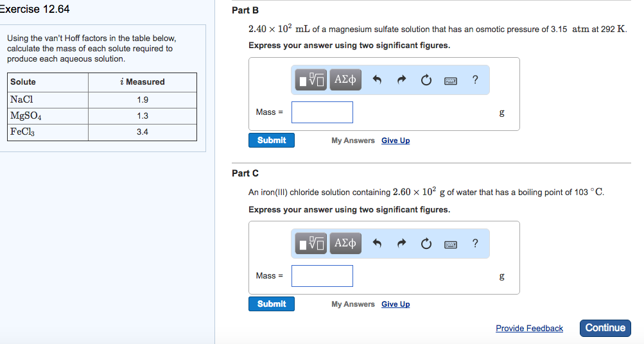The image size is (644, 344).
Task: Open help question mark in Part C
Action: click(475, 243)
